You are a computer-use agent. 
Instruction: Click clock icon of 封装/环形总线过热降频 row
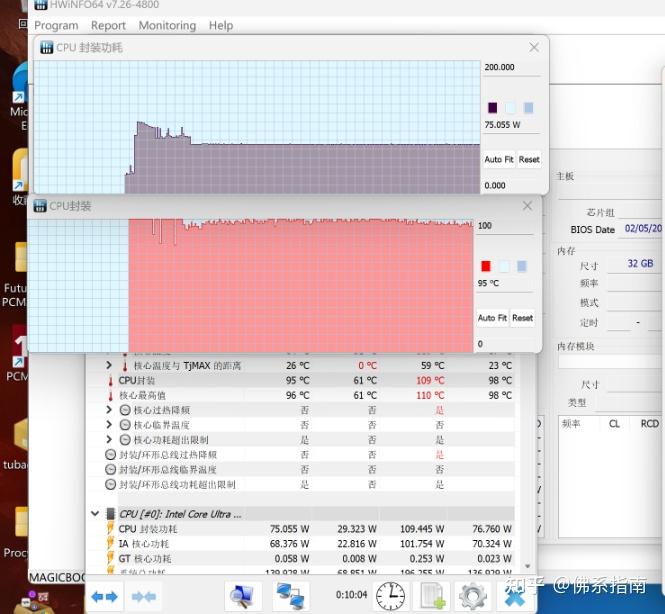tap(110, 455)
